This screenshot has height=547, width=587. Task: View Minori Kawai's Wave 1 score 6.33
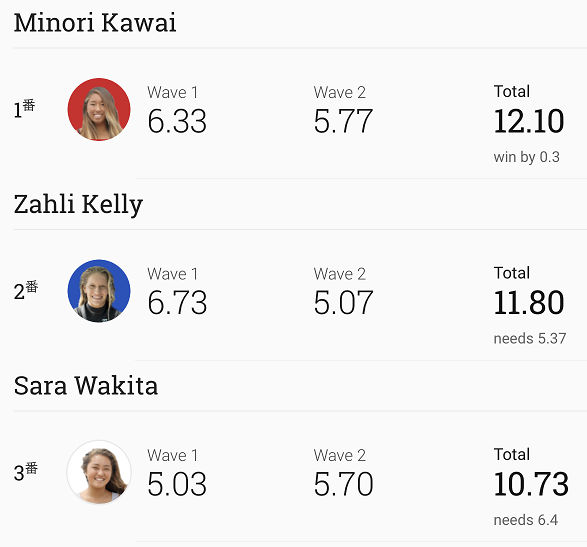(177, 121)
